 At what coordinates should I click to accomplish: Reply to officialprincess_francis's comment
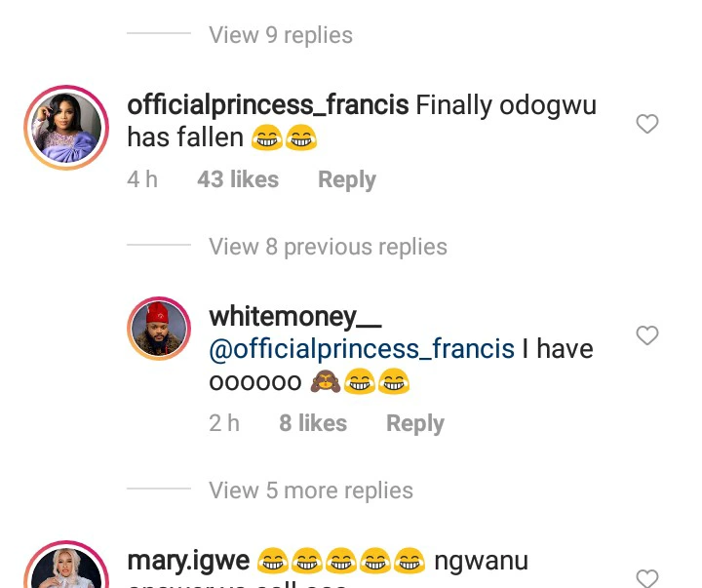point(346,180)
